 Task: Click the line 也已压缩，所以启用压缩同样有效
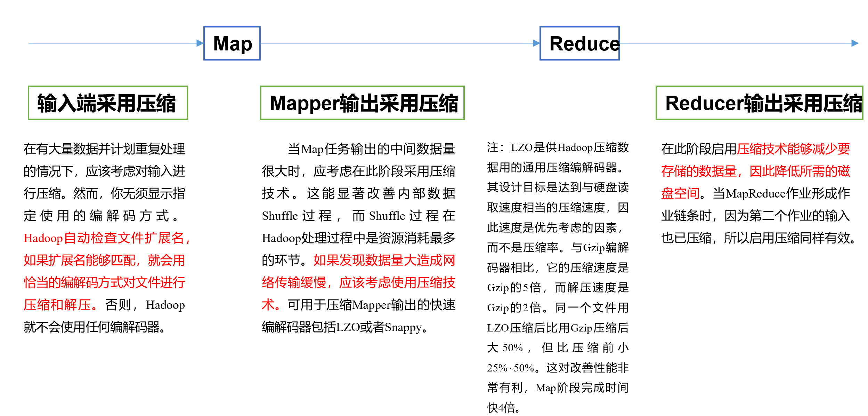pos(758,238)
